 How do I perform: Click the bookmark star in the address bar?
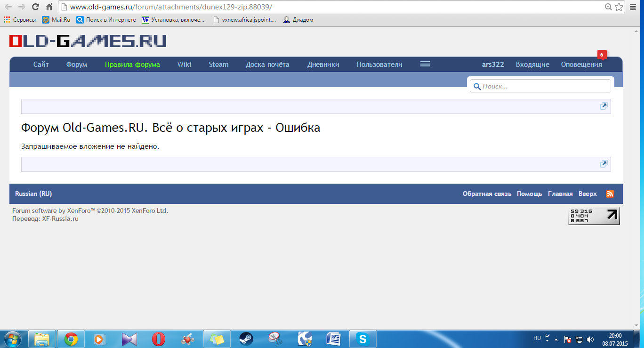619,7
